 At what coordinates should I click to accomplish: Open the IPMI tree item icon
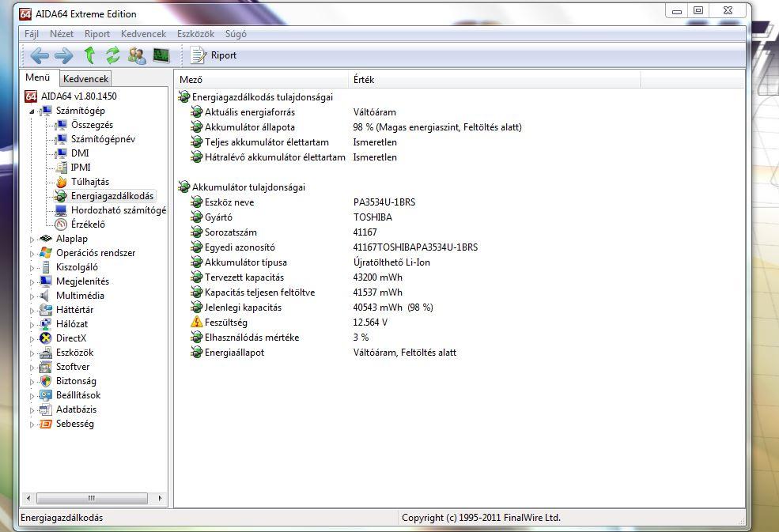(x=61, y=168)
